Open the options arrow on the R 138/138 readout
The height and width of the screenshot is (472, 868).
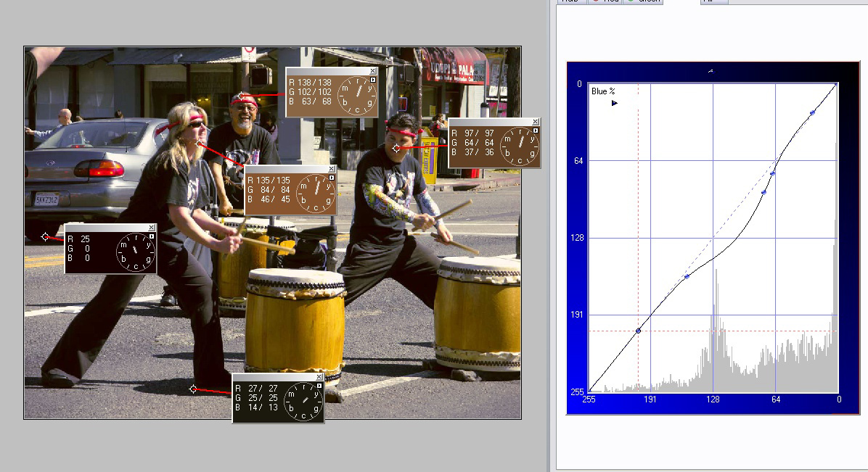tap(373, 80)
